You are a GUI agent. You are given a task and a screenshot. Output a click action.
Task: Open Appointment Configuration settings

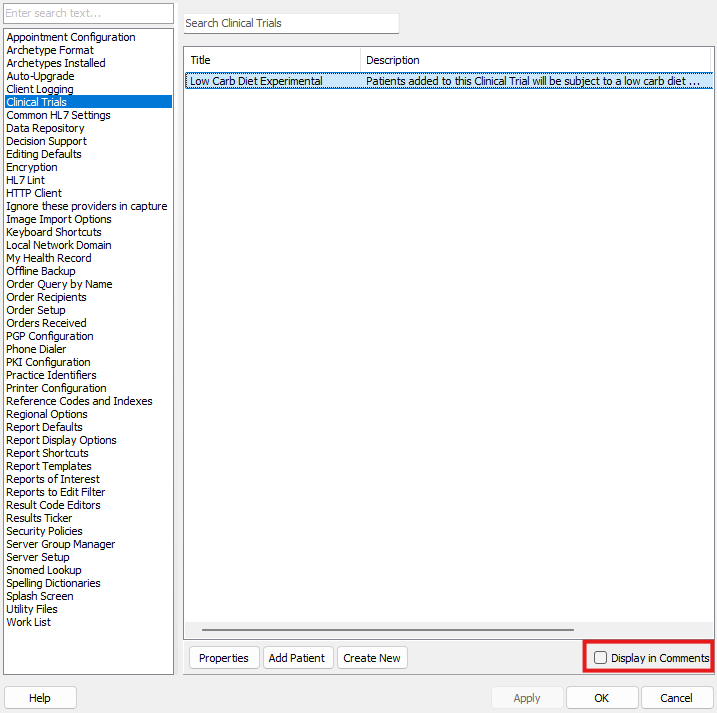pyautogui.click(x=71, y=37)
